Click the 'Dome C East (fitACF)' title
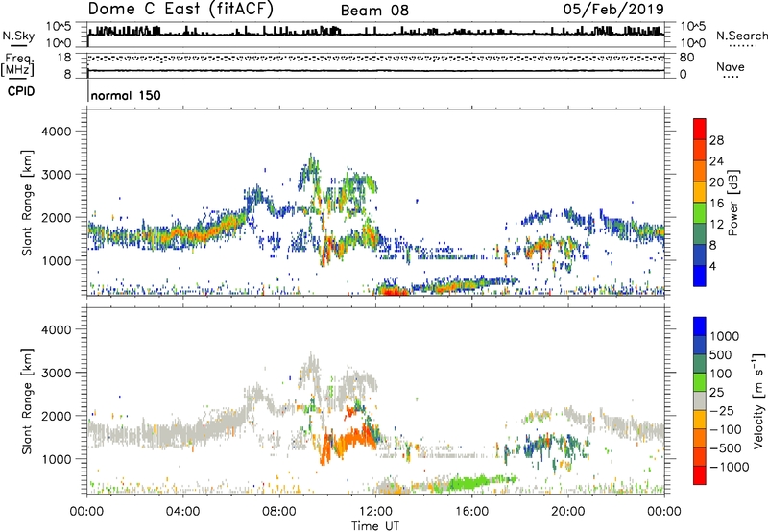 [180, 10]
